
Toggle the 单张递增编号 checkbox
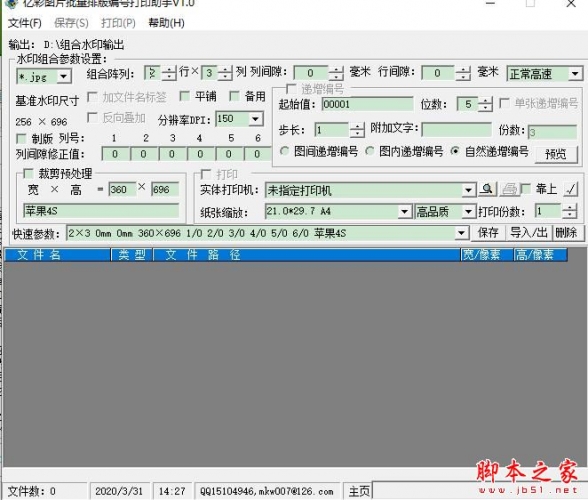coord(504,103)
